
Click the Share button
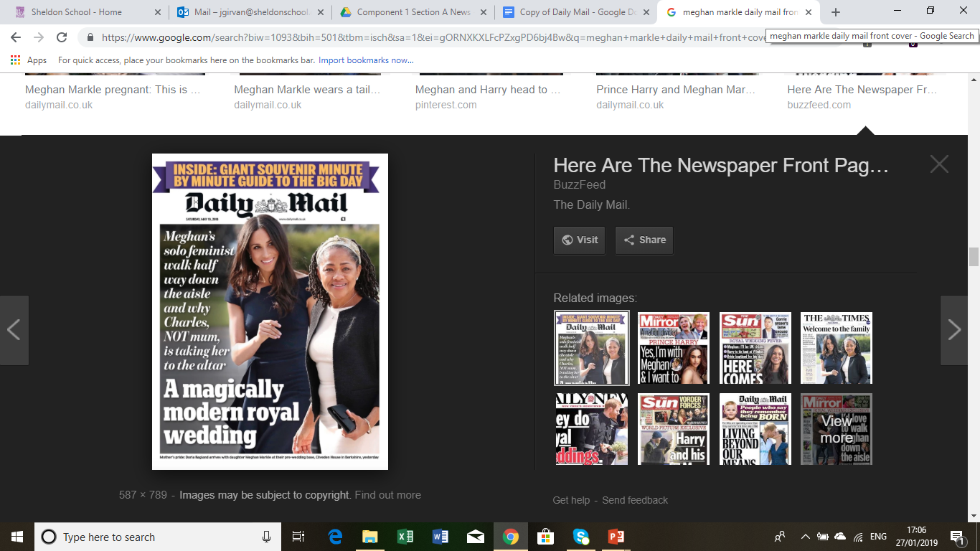(644, 240)
